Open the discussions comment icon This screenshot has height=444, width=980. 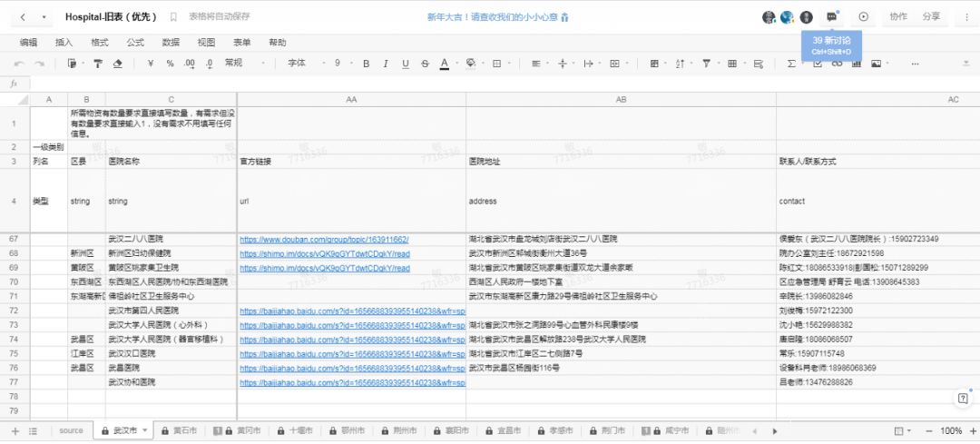tap(832, 17)
